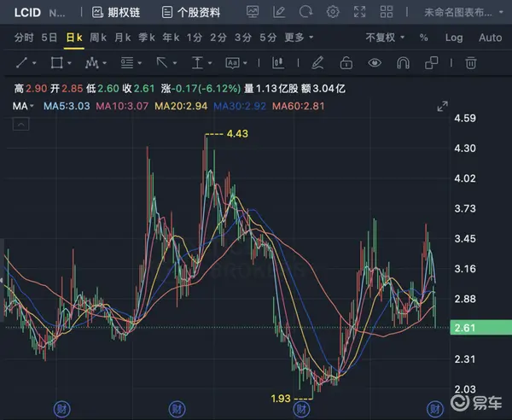Select the rectangle shape tool

click(x=57, y=62)
